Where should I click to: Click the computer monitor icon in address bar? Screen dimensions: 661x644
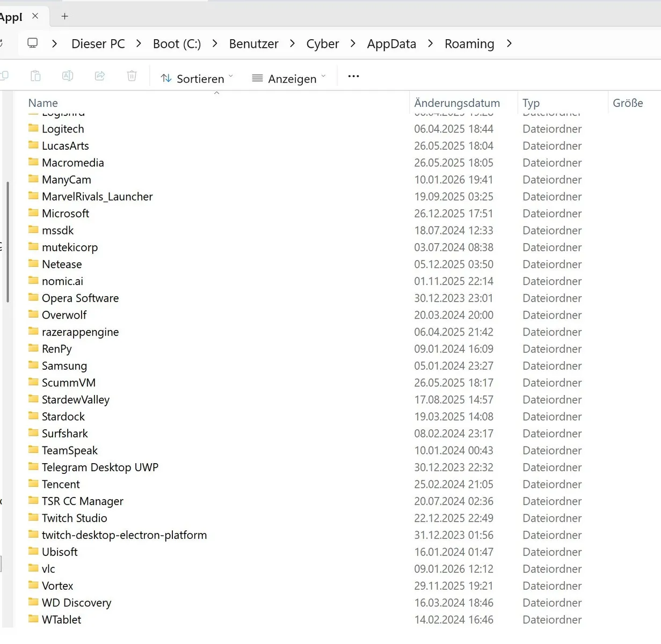click(x=33, y=43)
